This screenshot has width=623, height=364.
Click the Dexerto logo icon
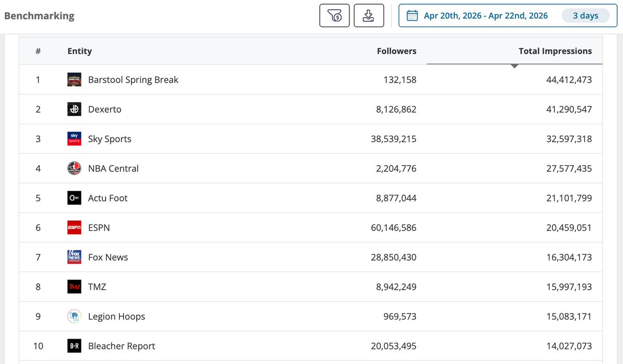74,109
